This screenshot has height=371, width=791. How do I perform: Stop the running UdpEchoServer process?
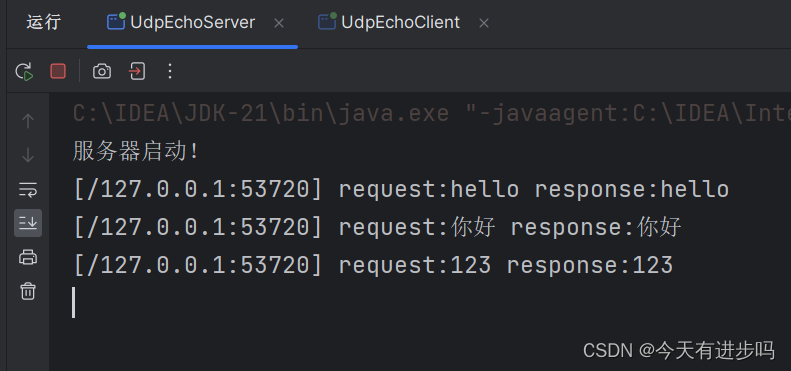[58, 71]
